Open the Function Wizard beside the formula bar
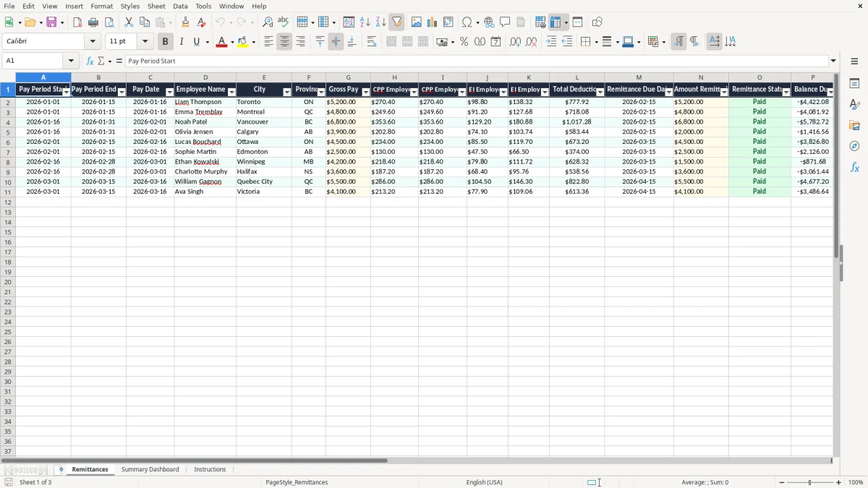Image resolution: width=868 pixels, height=488 pixels. (x=90, y=61)
